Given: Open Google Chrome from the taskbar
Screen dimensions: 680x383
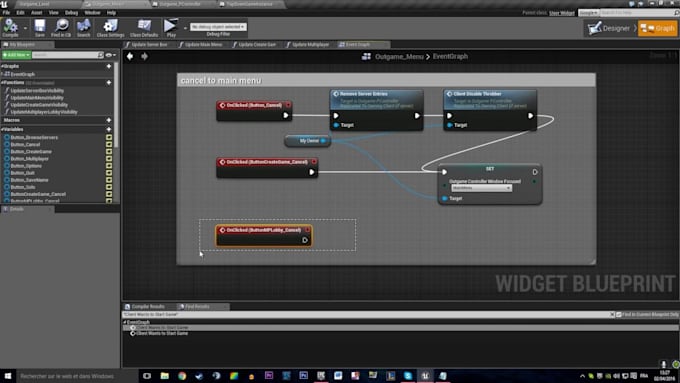Looking at the screenshot, I should click(x=182, y=376).
